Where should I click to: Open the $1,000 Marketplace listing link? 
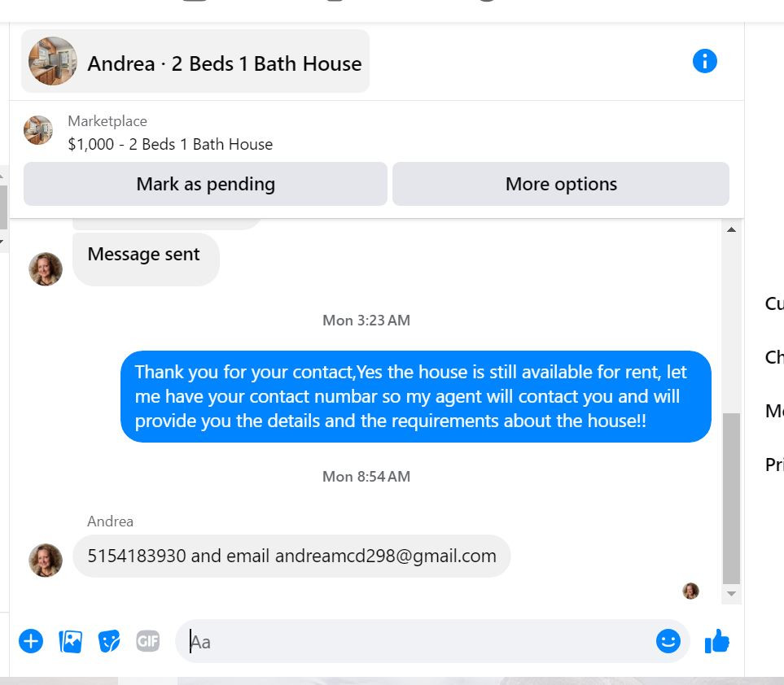[170, 144]
